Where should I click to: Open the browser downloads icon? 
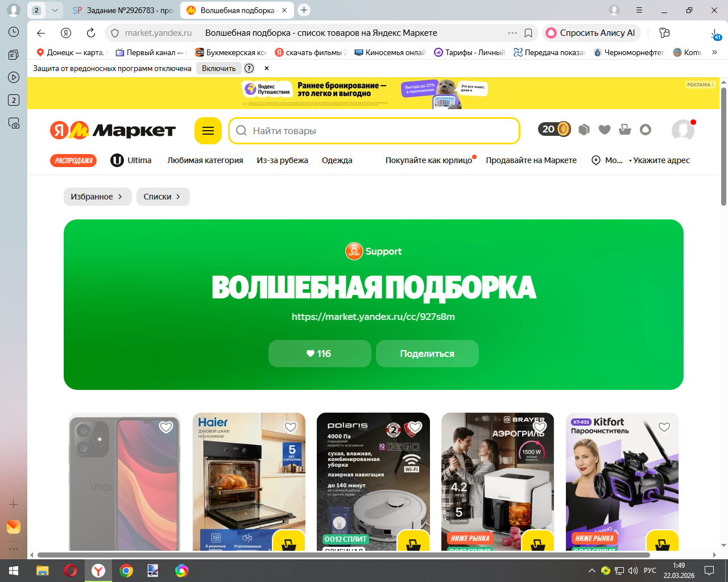coord(715,33)
